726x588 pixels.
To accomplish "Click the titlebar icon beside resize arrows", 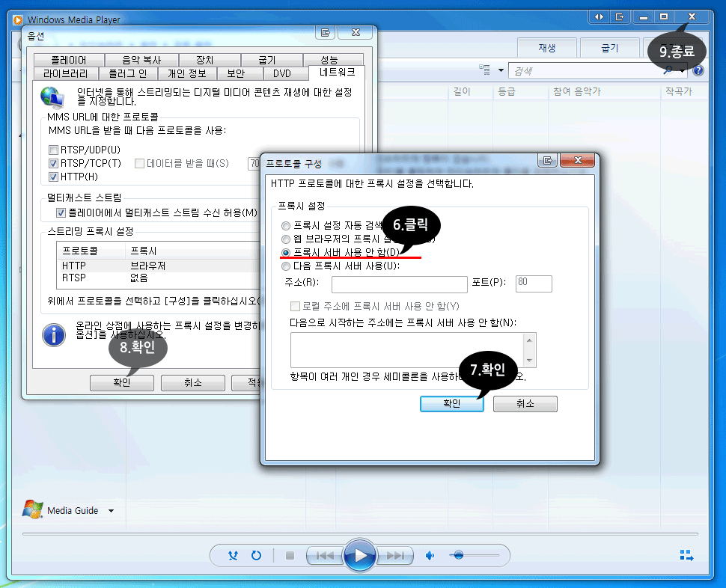I will (x=620, y=17).
